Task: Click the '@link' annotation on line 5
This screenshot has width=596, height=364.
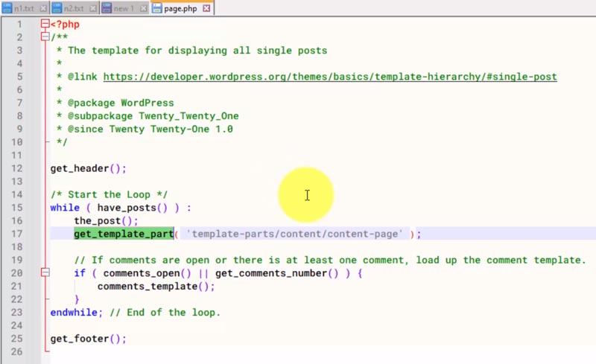Action: (83, 77)
